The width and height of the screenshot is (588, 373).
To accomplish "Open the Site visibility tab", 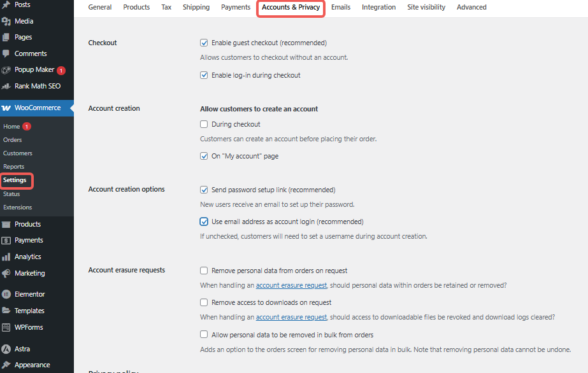I will tap(426, 8).
